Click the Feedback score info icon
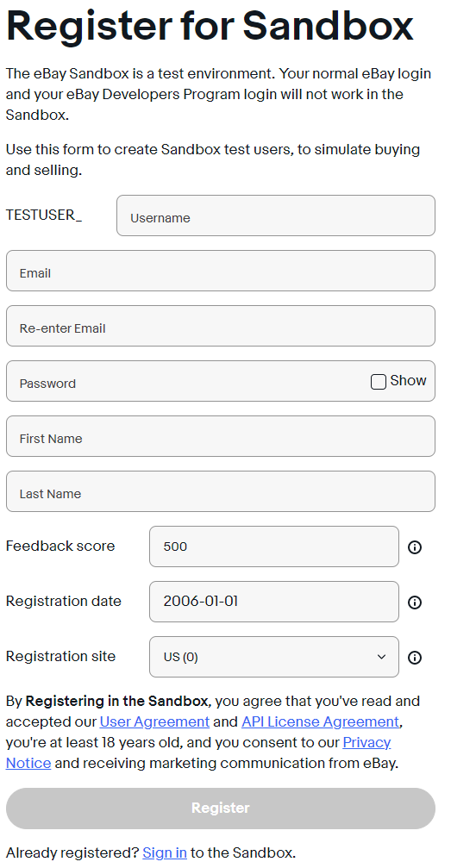The width and height of the screenshot is (451, 868). point(415,547)
